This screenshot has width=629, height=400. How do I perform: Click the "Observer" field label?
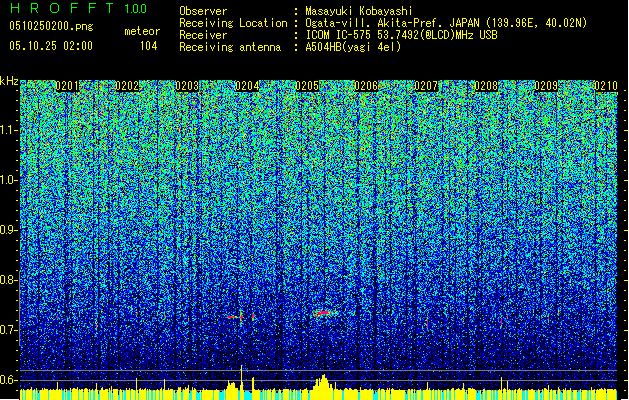tap(203, 11)
